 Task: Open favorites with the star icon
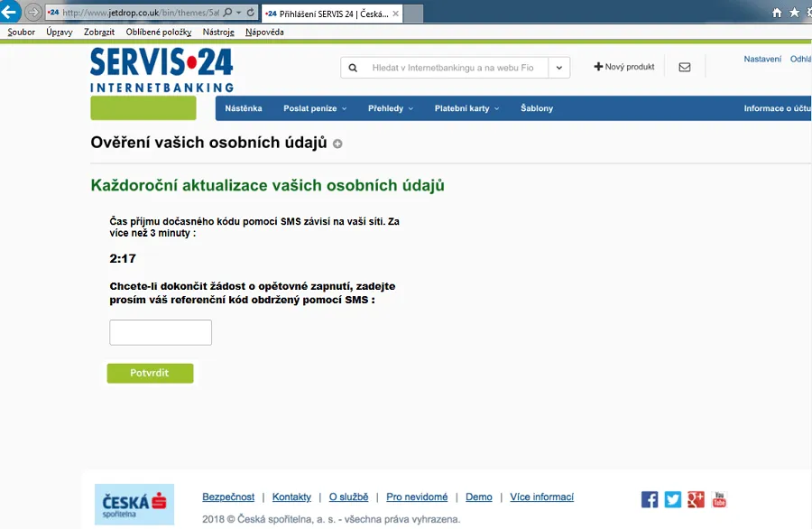[794, 13]
